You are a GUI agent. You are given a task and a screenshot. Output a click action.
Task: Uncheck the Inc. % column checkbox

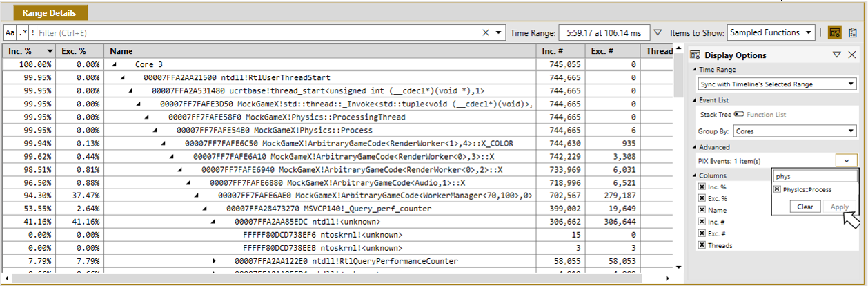(x=702, y=187)
